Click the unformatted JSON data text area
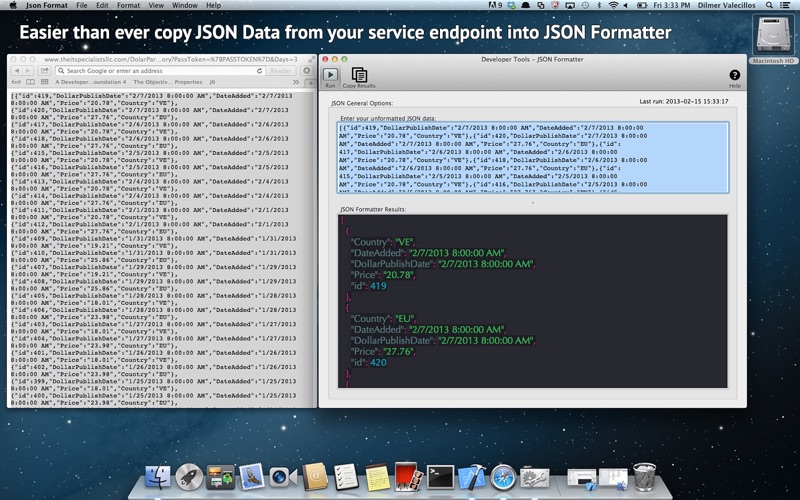800x500 pixels. (533, 157)
